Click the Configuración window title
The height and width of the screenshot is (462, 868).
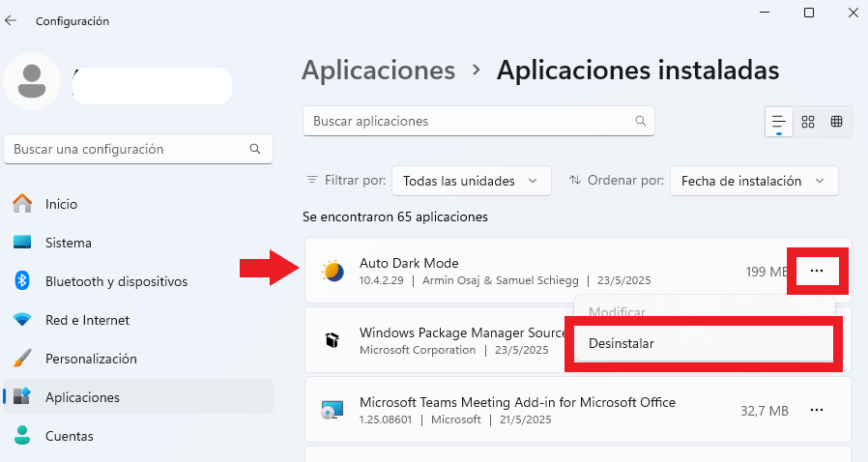[72, 21]
